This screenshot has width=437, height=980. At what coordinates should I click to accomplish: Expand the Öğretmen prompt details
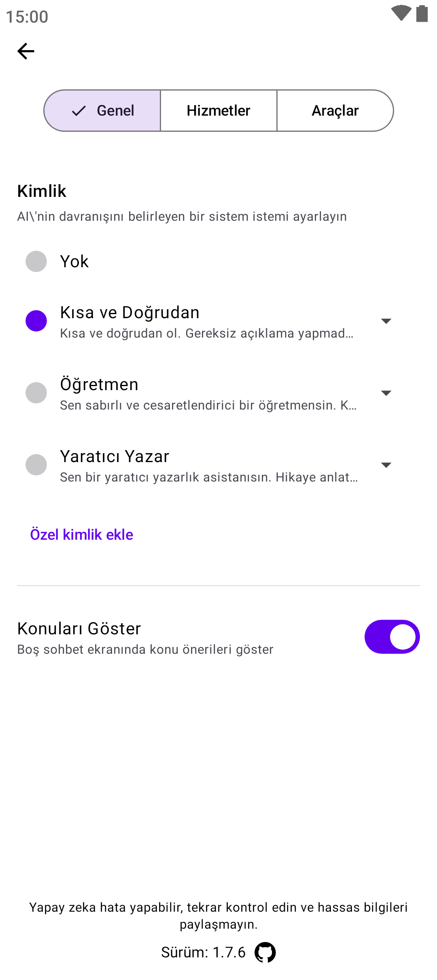386,393
